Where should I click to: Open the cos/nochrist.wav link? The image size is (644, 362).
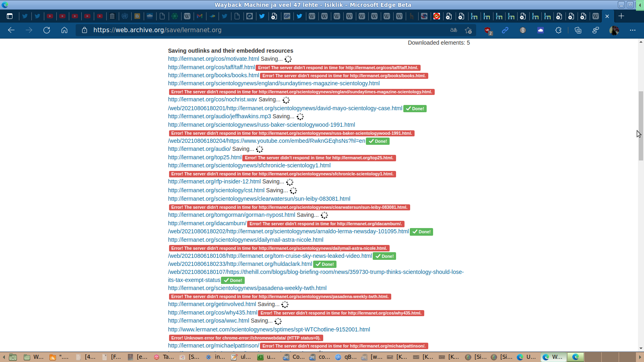pyautogui.click(x=213, y=99)
